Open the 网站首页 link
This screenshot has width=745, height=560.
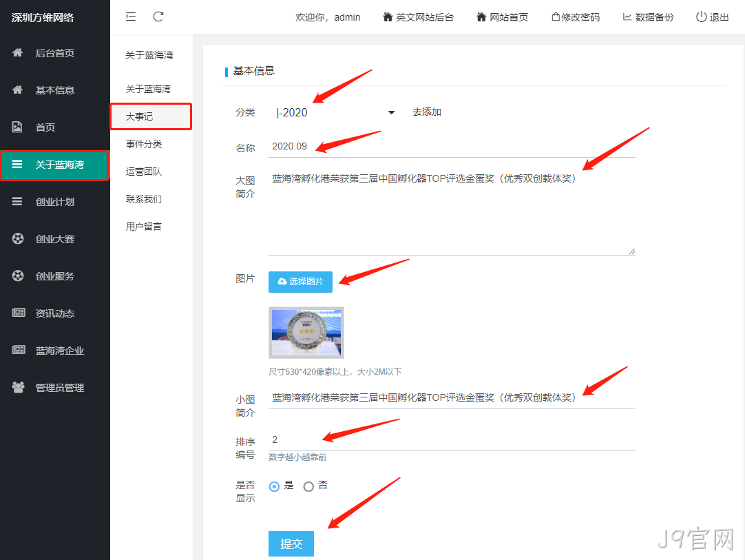coord(502,17)
